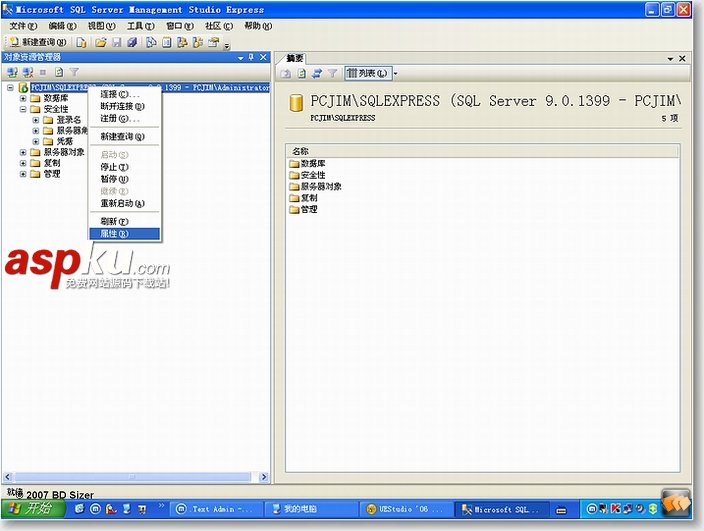704x531 pixels.
Task: Expand the 复制 tree node
Action: [23, 163]
